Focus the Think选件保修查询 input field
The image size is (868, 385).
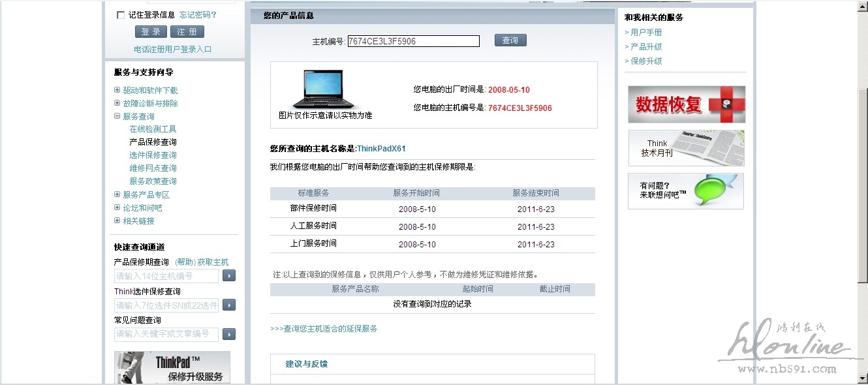point(166,305)
